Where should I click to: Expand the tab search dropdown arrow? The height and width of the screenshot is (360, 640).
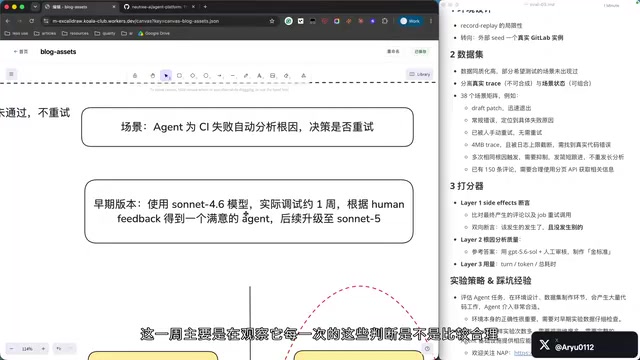click(x=35, y=7)
